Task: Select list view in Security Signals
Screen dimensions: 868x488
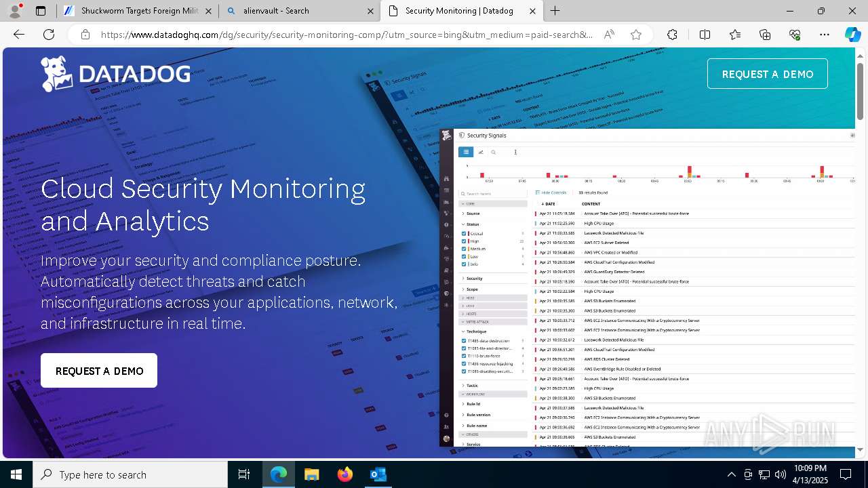Action: click(466, 152)
